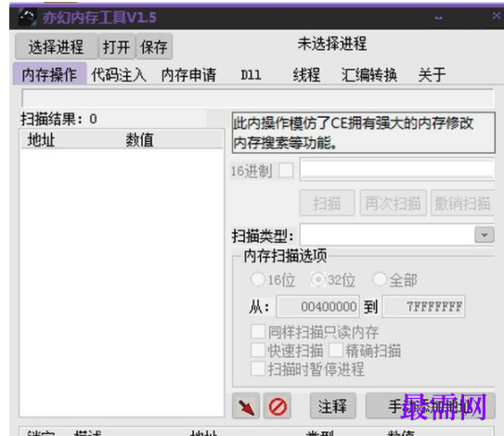Click the red prohibited circle icon button
Image resolution: width=504 pixels, height=436 pixels.
pyautogui.click(x=278, y=405)
